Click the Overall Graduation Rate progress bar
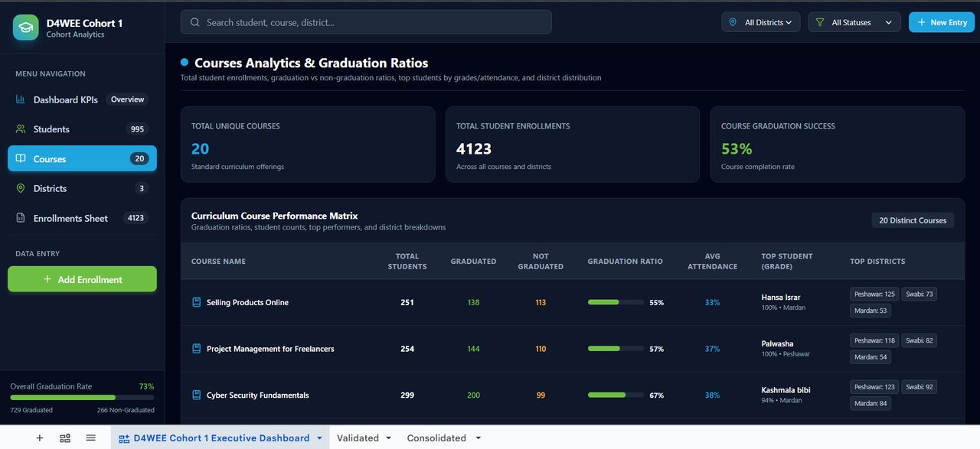Image resolution: width=980 pixels, height=449 pixels. [x=82, y=398]
